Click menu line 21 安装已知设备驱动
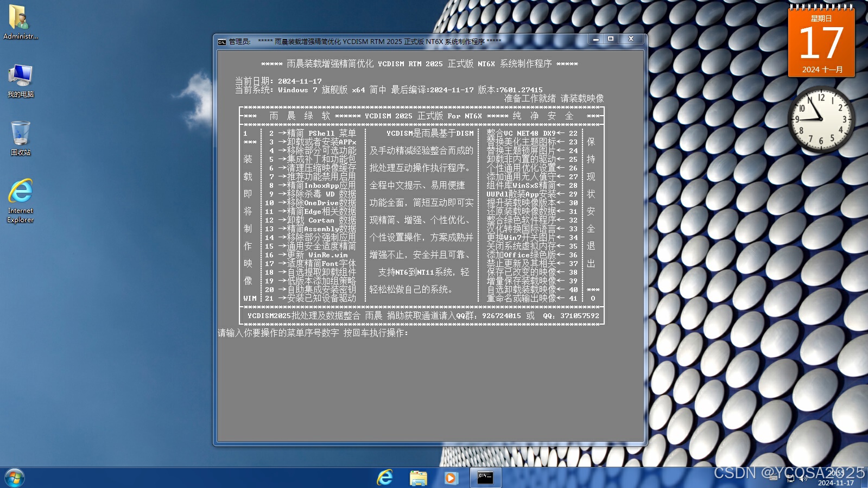This screenshot has width=868, height=488. [311, 298]
